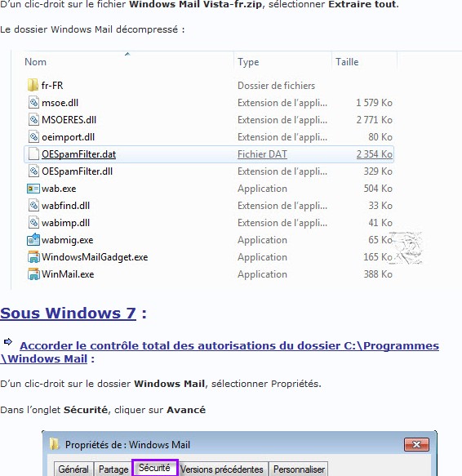Screen dimensions: 462x476
Task: Click the 1 579 Ko size value
Action: 375,103
